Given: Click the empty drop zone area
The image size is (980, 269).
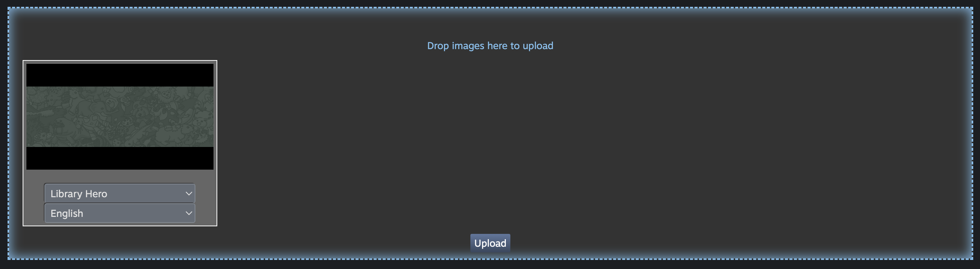Looking at the screenshot, I should click(571, 145).
